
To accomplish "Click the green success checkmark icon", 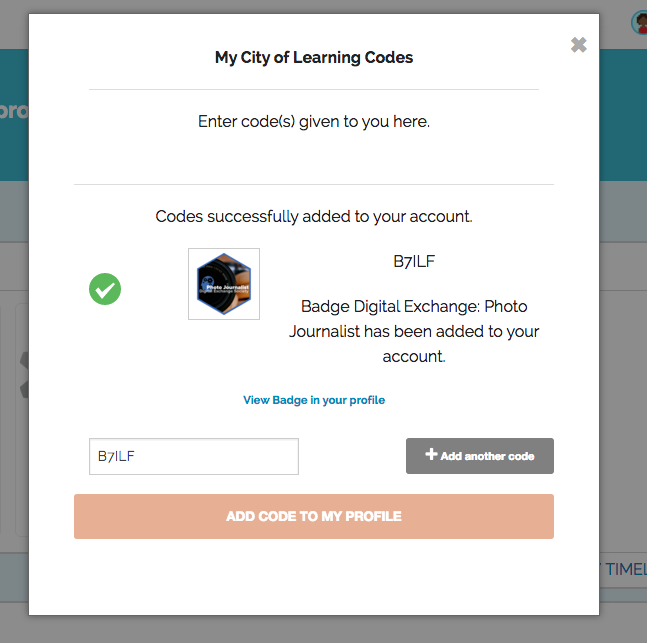I will [x=105, y=290].
